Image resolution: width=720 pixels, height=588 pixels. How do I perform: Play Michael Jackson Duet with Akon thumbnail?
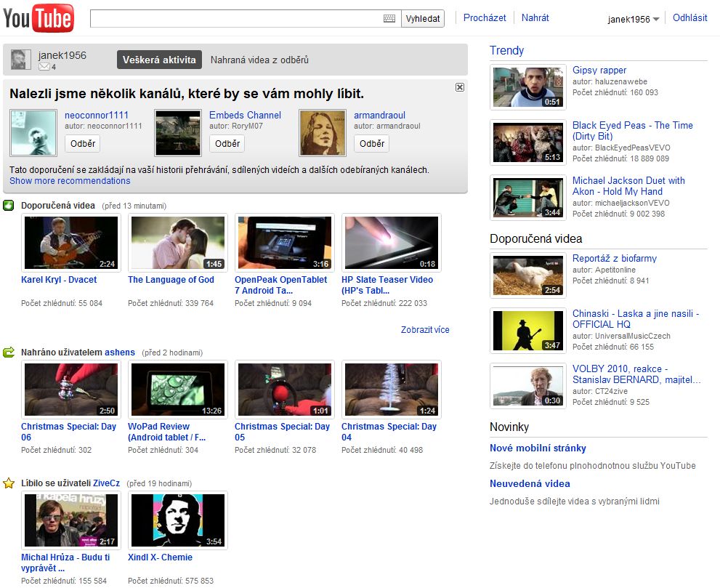[528, 198]
